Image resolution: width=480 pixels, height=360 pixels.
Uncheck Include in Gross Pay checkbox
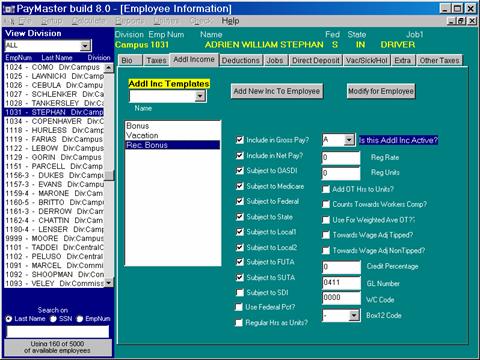pyautogui.click(x=240, y=140)
